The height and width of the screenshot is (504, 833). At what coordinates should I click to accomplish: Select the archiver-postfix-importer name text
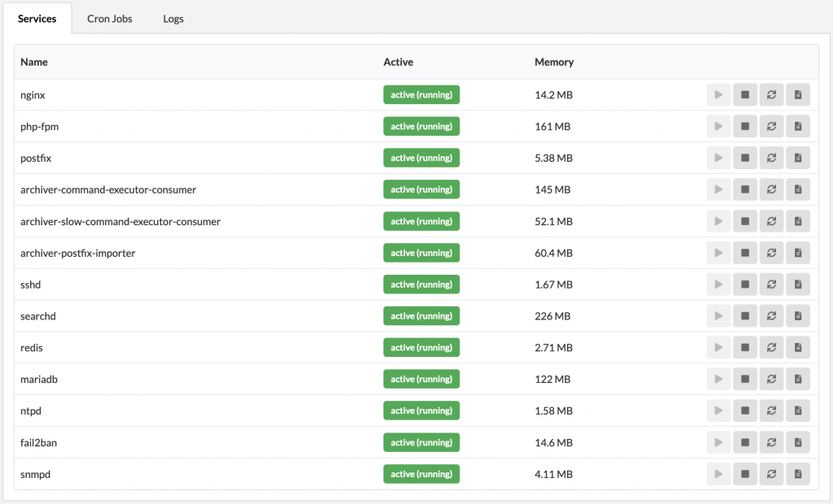coord(77,254)
